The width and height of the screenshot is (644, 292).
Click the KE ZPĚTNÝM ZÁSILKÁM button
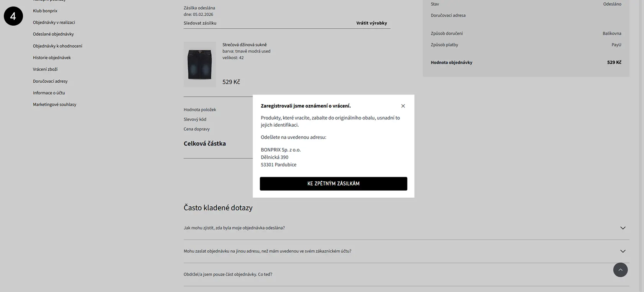click(x=333, y=184)
